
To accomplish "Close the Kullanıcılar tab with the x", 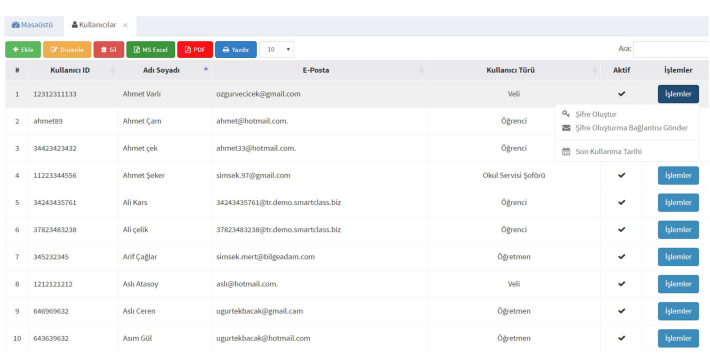I will [x=125, y=25].
